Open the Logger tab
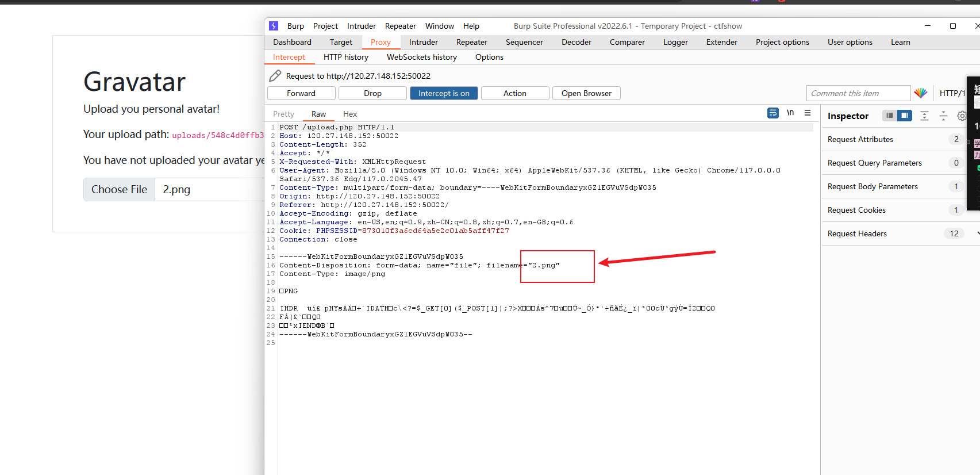The width and height of the screenshot is (980, 475). [x=675, y=42]
